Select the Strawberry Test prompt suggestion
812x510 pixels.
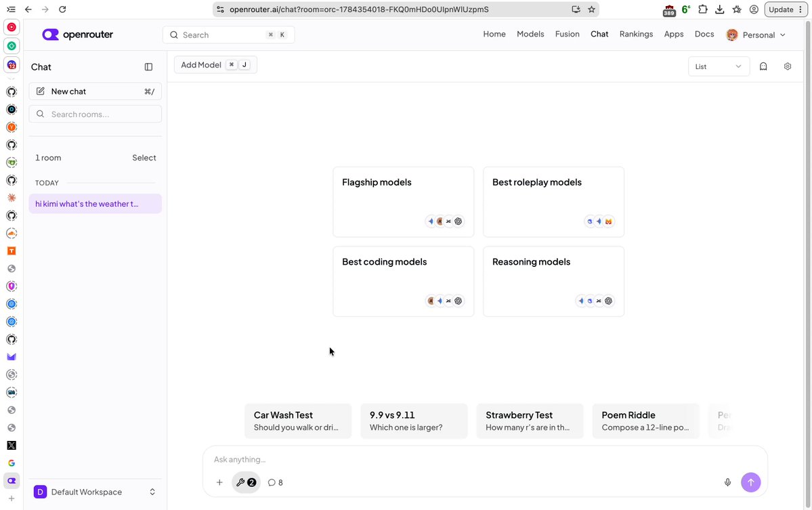[x=530, y=421]
